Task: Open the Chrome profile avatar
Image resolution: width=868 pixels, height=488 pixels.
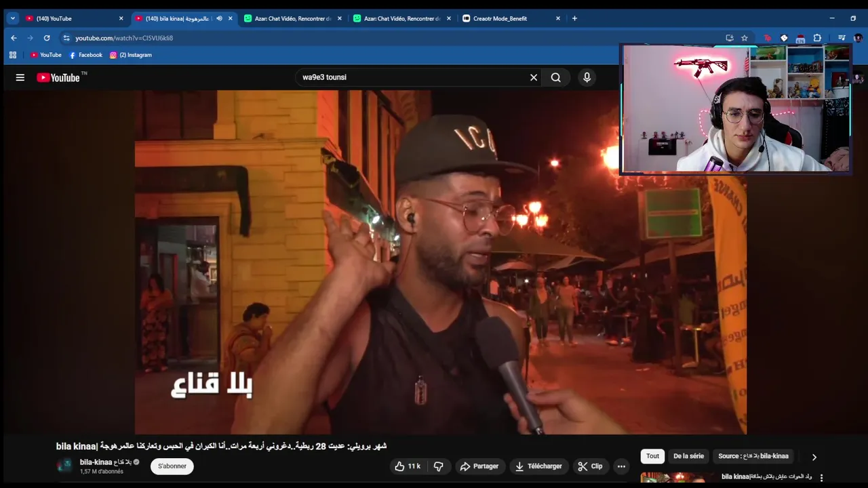Action: (858, 38)
